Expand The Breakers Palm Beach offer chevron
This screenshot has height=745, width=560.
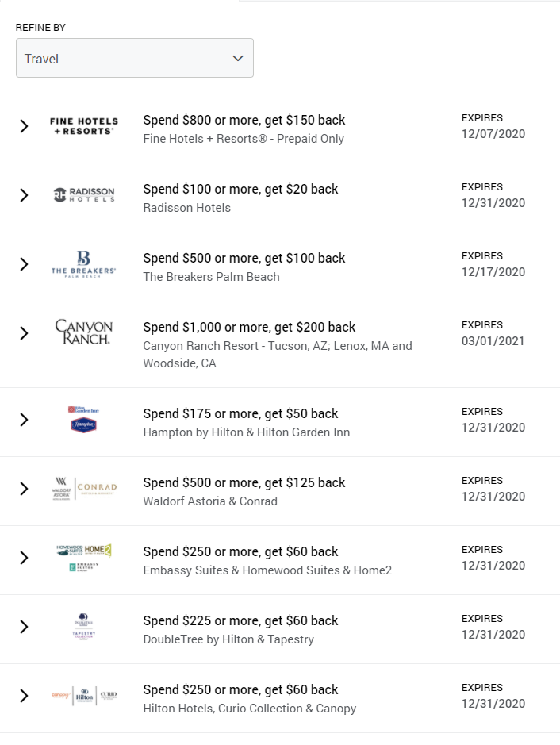(24, 264)
